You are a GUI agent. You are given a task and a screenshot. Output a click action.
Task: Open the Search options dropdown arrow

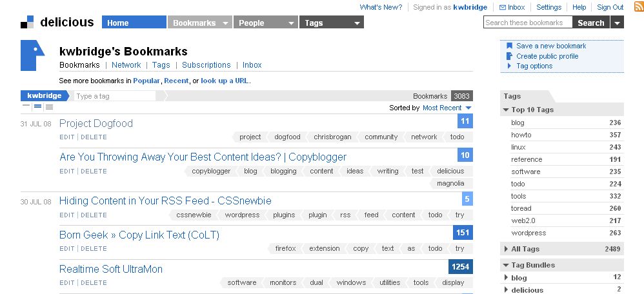(x=617, y=23)
